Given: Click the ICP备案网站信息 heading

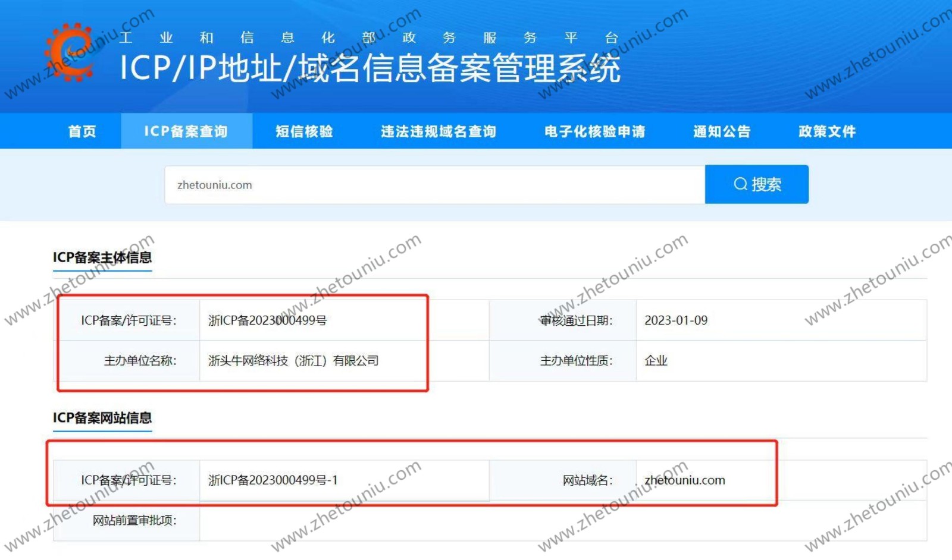Looking at the screenshot, I should click(102, 418).
